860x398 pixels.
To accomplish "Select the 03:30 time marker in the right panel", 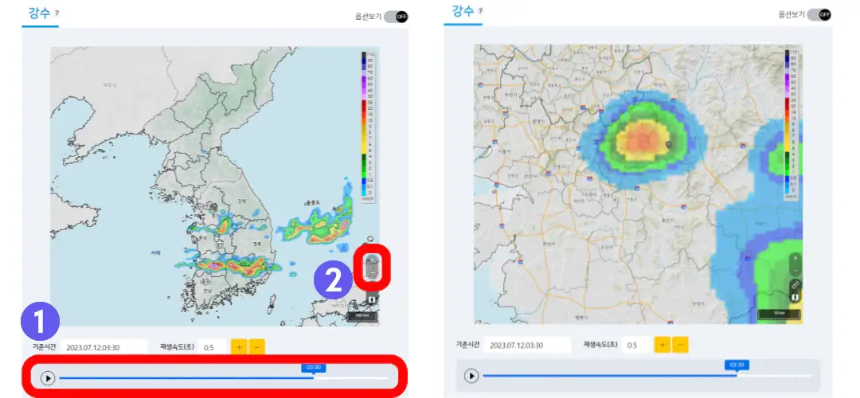I will point(737,365).
